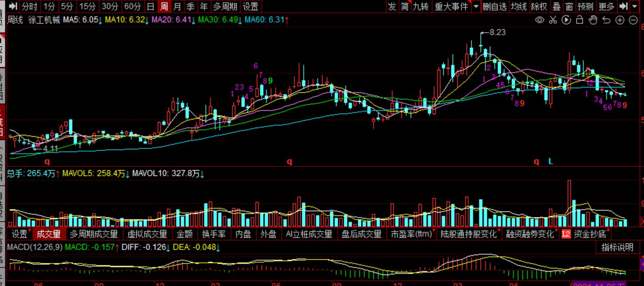Viewport: 644px width, 286px height.
Task: Open indicator panel 设置 tab
Action: (20, 234)
